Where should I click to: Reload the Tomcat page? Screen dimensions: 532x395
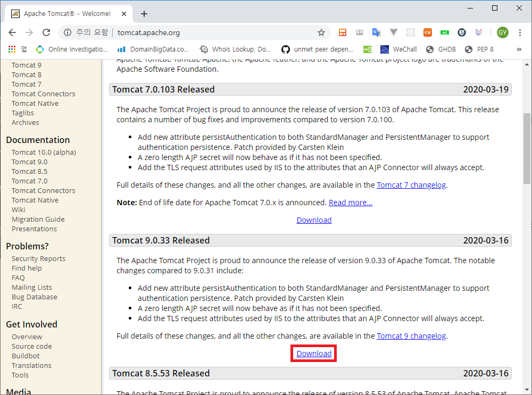(46, 32)
